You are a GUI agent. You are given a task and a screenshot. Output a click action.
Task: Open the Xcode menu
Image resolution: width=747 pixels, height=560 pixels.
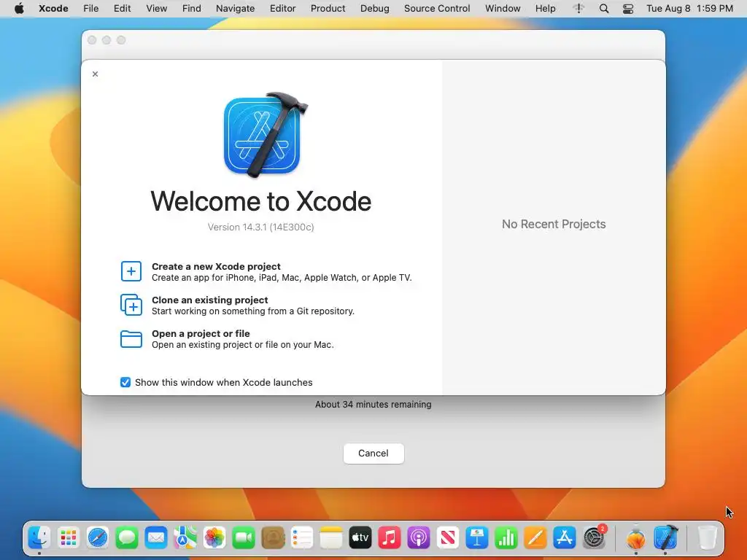tap(53, 9)
